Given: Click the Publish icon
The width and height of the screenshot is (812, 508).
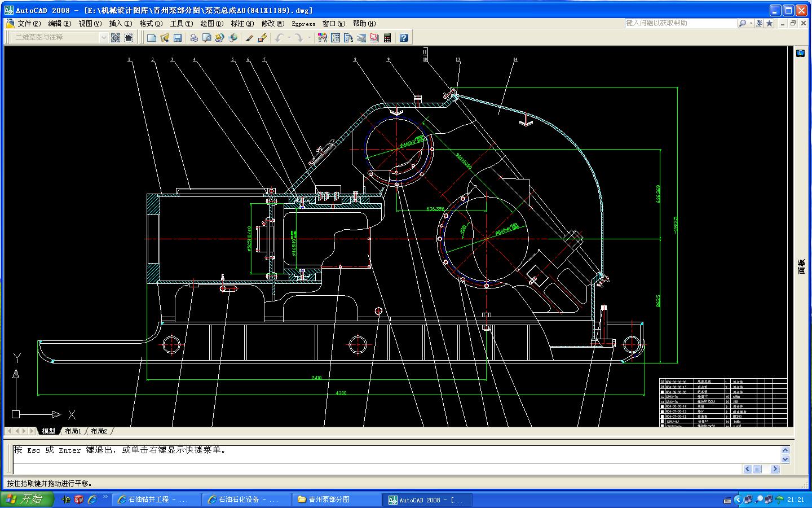Looking at the screenshot, I should click(x=219, y=38).
